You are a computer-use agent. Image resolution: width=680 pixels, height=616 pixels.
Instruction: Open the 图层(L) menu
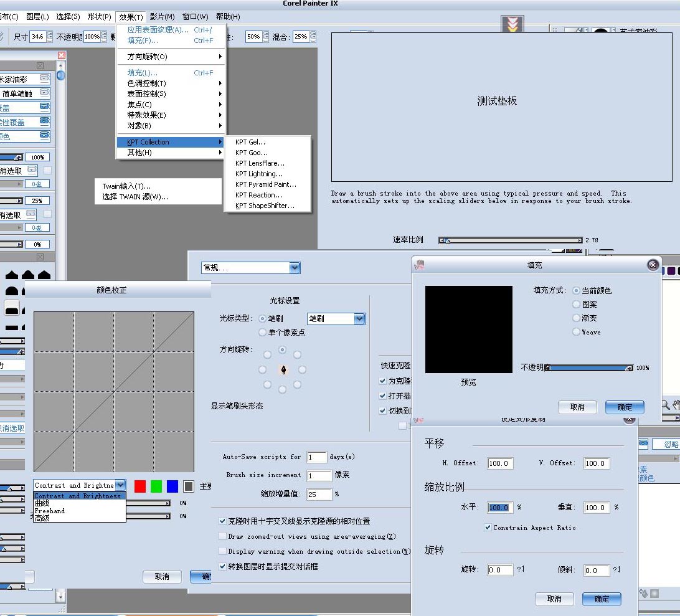(x=37, y=16)
